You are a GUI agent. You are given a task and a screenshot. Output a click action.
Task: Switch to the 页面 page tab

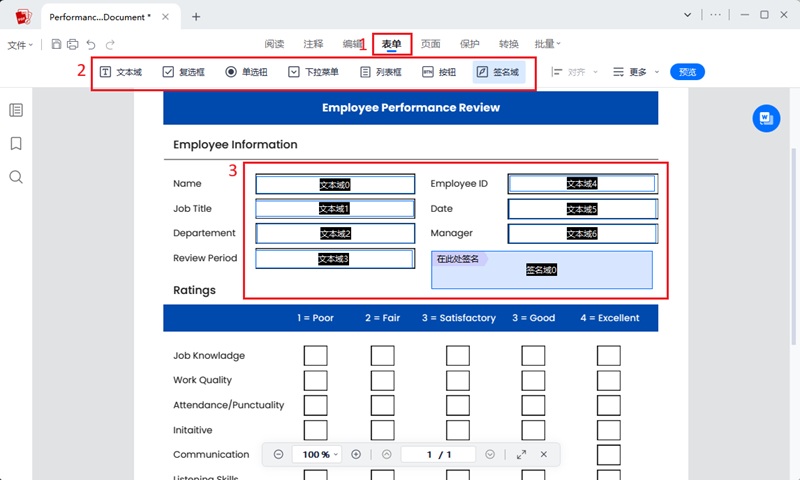pos(431,44)
